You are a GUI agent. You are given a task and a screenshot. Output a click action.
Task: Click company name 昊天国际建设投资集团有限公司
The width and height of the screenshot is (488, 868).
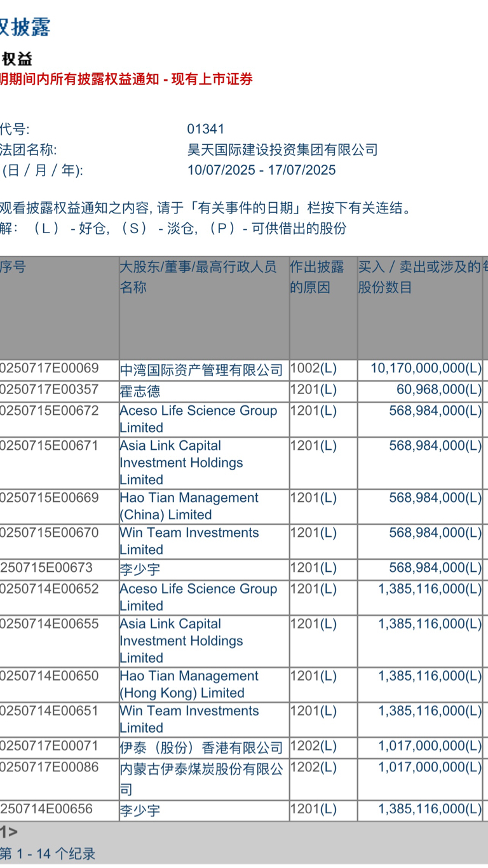point(282,149)
